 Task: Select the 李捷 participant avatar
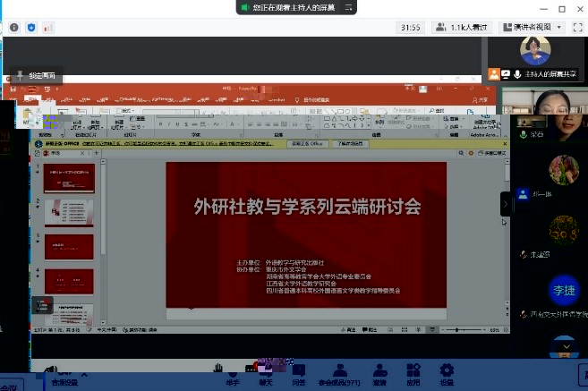tap(564, 290)
